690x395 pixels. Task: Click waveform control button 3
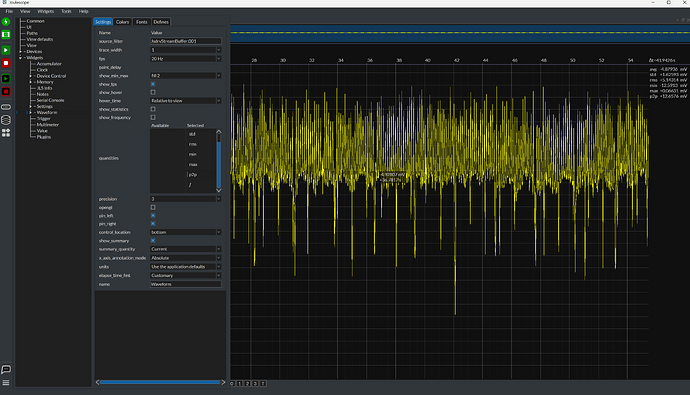pyautogui.click(x=255, y=384)
